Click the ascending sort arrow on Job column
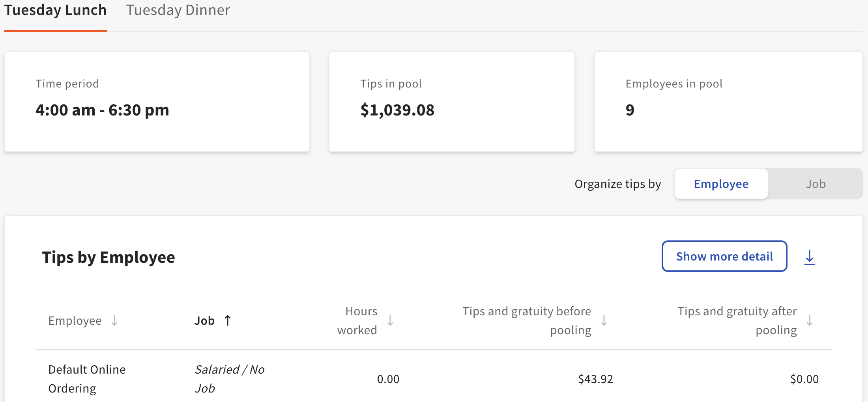 [228, 320]
